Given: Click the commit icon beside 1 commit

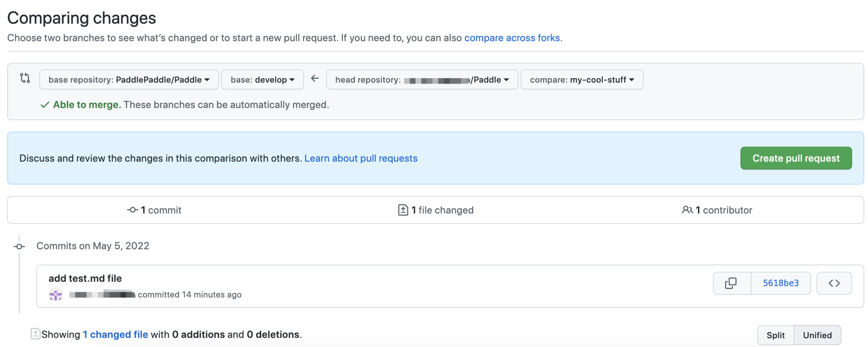Looking at the screenshot, I should coord(132,210).
